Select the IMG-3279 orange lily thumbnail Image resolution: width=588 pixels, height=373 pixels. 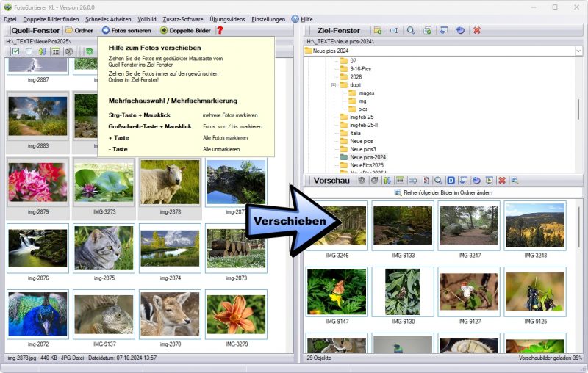(x=236, y=314)
